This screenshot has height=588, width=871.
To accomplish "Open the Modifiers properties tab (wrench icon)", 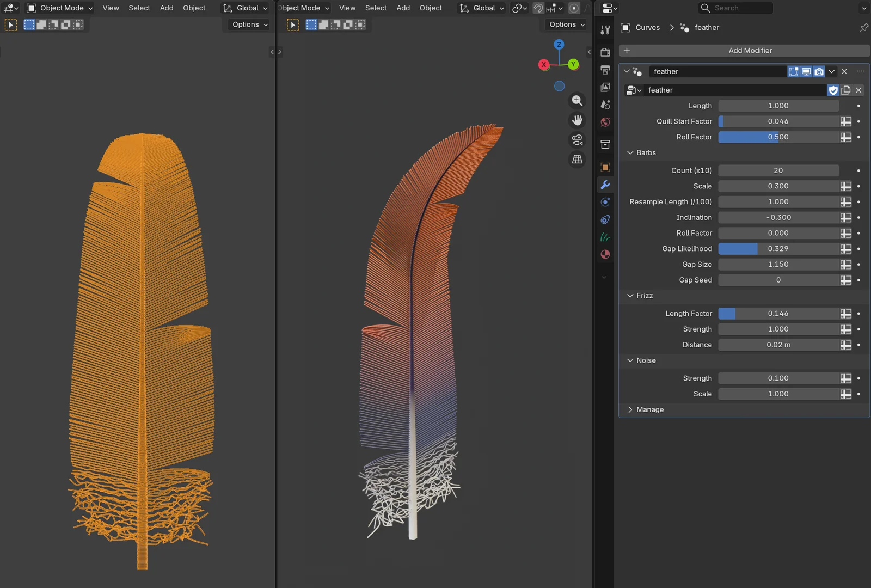I will pyautogui.click(x=605, y=185).
